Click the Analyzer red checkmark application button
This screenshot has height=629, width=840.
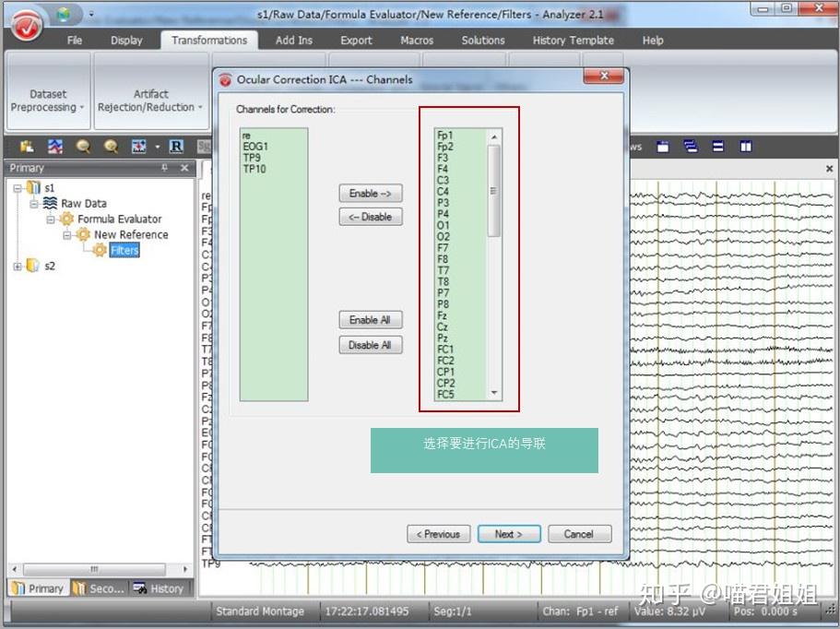click(27, 25)
